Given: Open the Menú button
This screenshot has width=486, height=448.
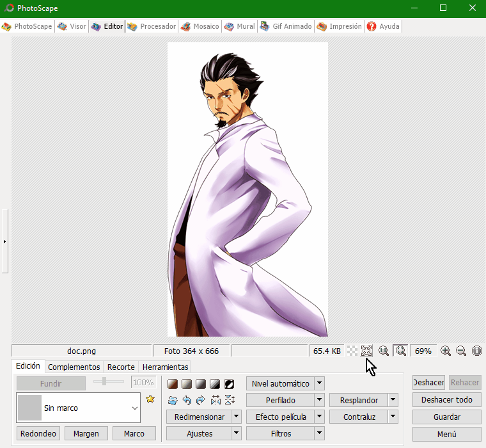Looking at the screenshot, I should coord(446,434).
